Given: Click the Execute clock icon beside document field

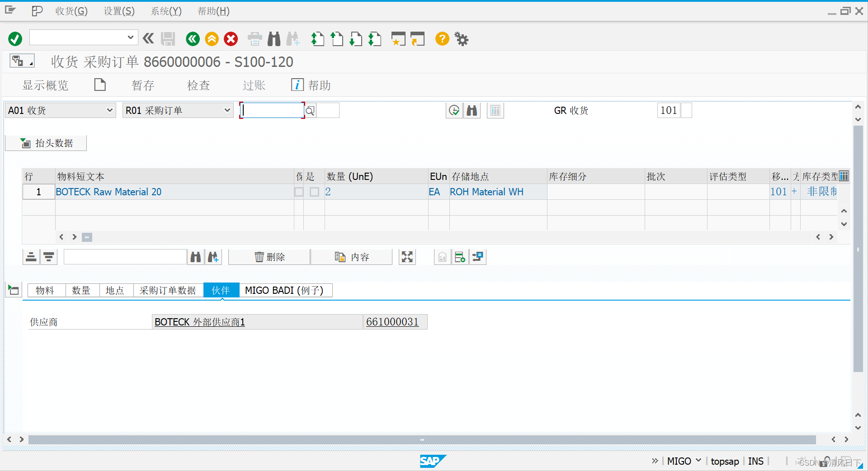Looking at the screenshot, I should tap(454, 110).
